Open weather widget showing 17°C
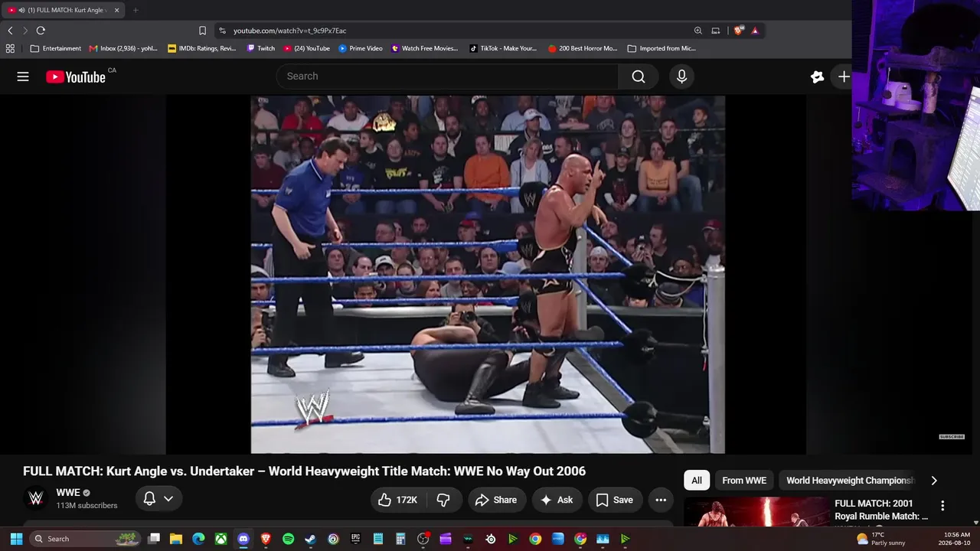 (x=881, y=539)
